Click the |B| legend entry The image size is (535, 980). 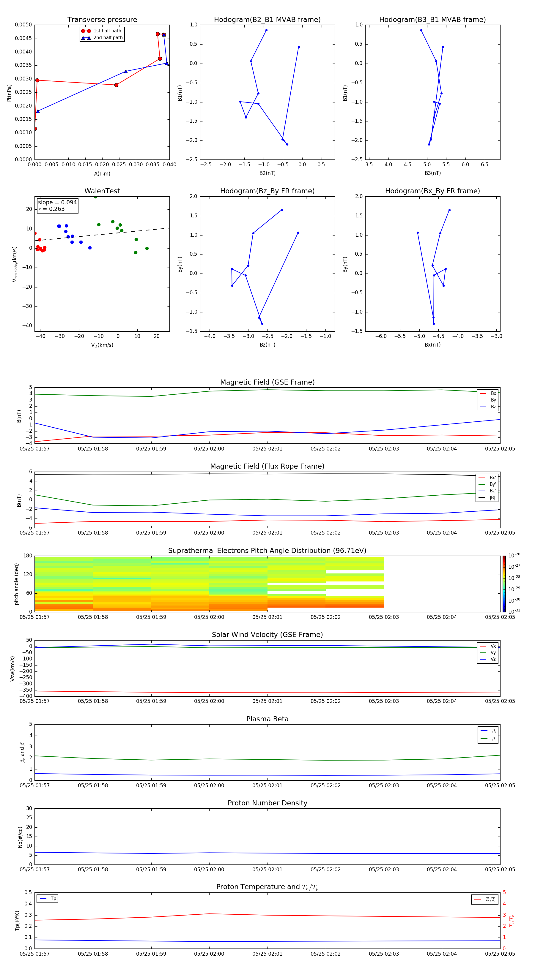pos(487,498)
